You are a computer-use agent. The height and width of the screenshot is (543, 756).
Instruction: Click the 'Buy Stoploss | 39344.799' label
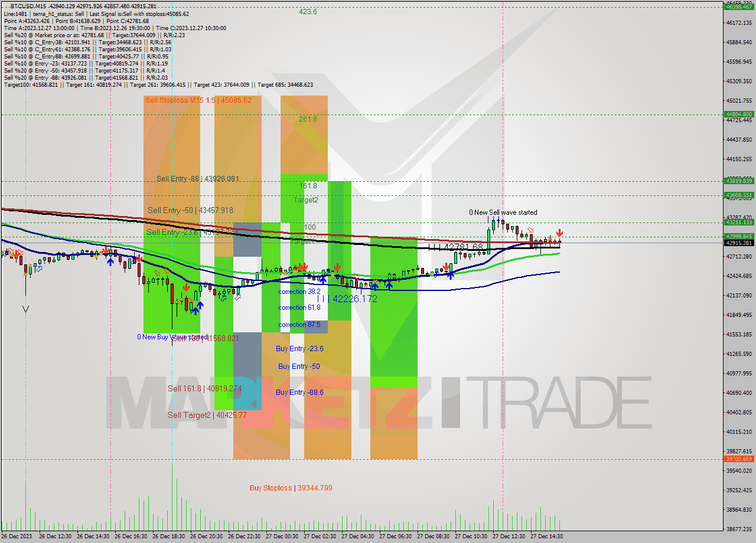[291, 488]
